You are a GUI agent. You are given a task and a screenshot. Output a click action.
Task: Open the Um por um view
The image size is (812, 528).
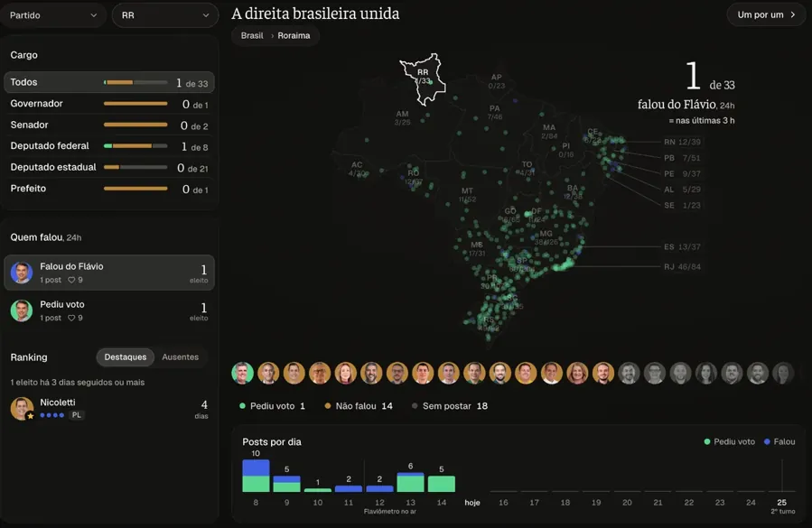coord(766,15)
